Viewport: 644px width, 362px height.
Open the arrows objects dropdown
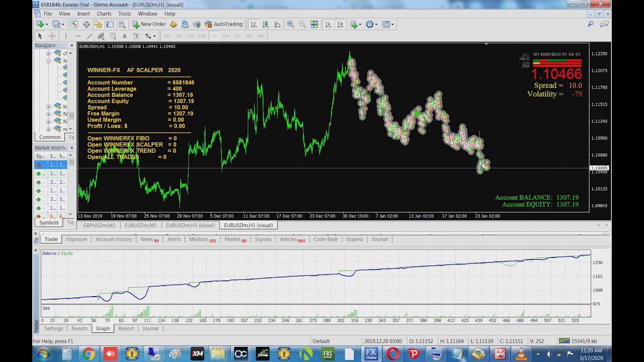[150, 36]
